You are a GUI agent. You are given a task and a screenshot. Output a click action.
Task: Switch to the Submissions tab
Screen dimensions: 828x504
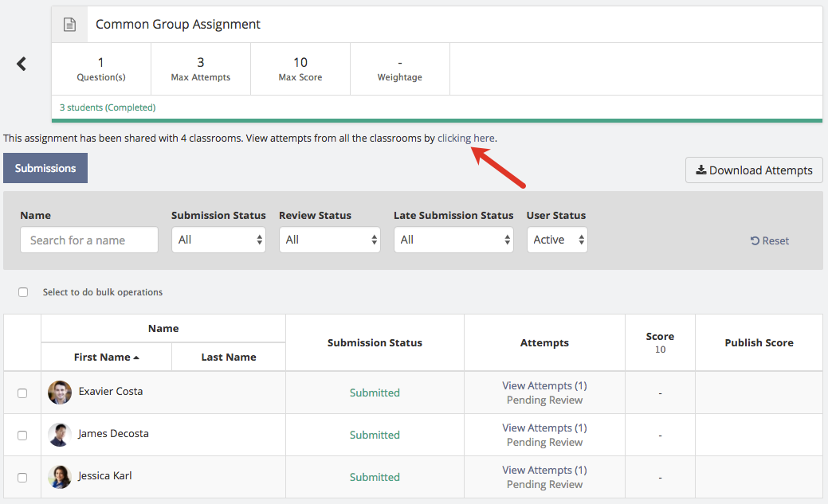(x=45, y=168)
